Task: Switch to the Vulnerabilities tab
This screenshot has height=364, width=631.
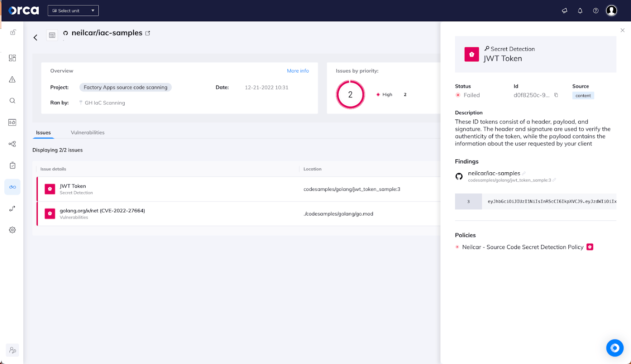Action: click(x=87, y=132)
